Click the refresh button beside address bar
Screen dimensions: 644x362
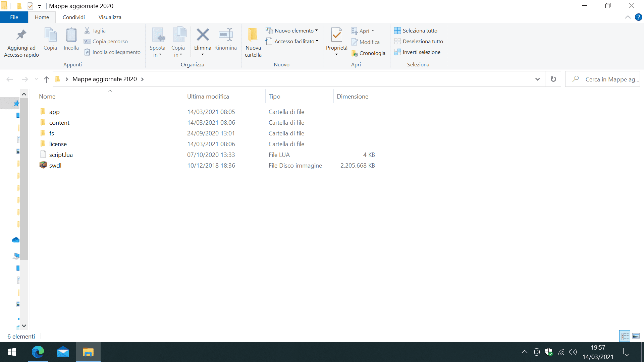click(x=553, y=79)
